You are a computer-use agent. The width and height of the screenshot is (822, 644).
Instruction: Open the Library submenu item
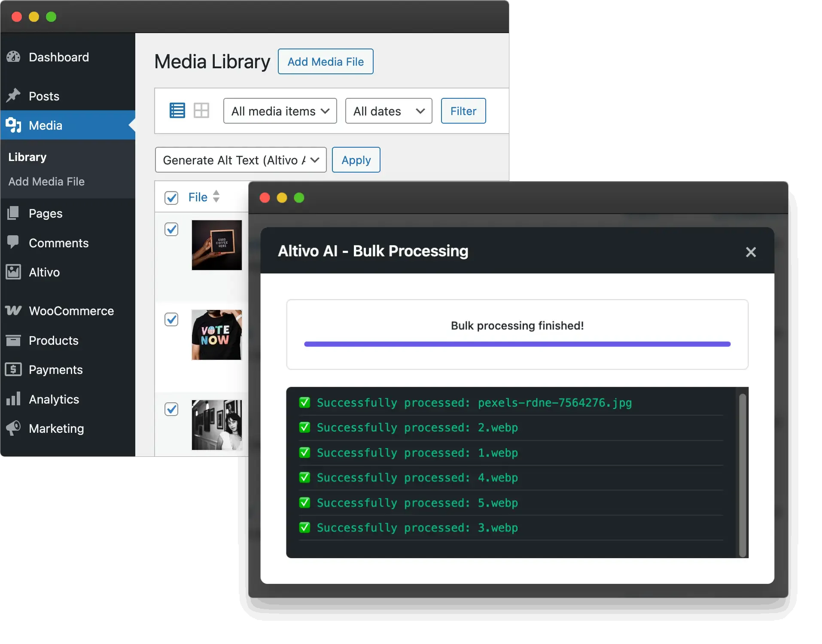[x=27, y=157]
